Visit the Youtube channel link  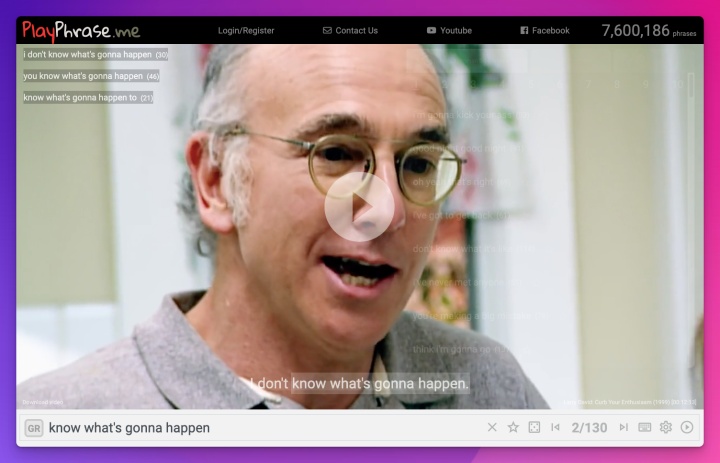(x=449, y=31)
